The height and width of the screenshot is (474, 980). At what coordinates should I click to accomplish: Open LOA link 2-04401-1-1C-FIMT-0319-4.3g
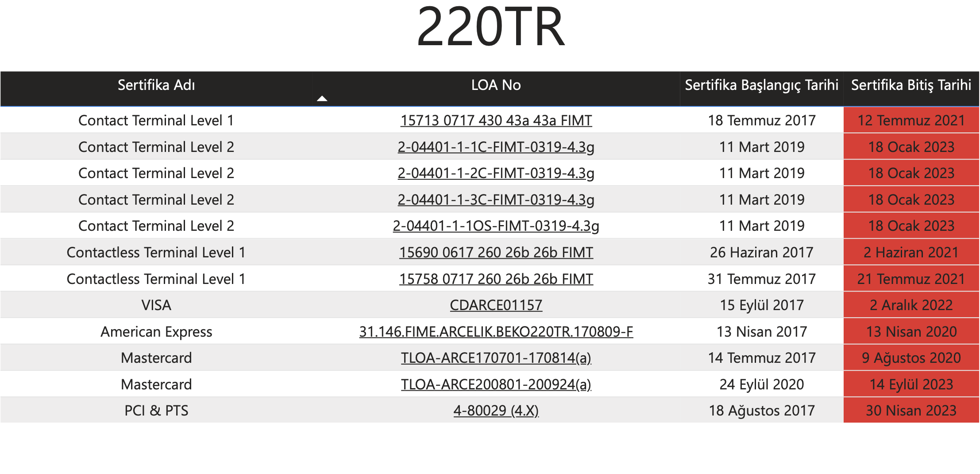tap(496, 147)
